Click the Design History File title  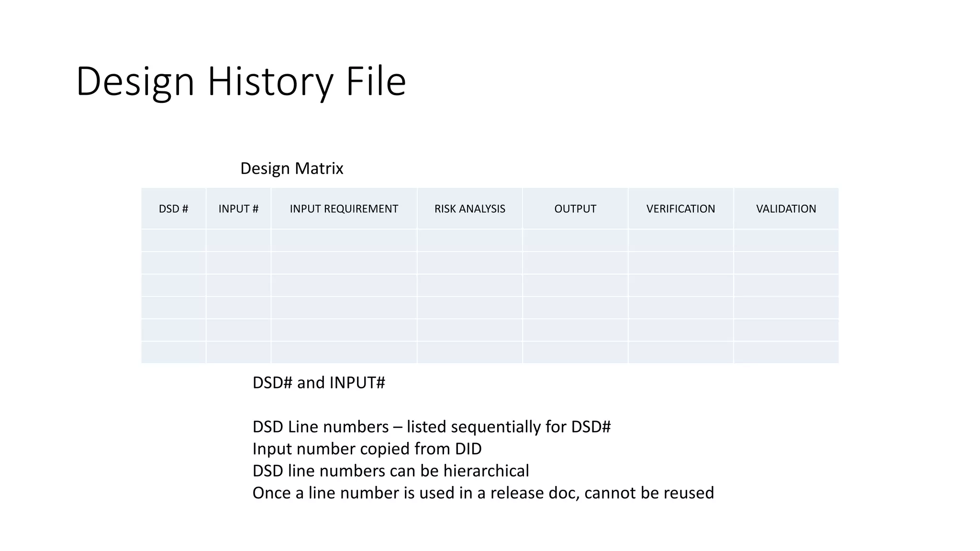pos(241,81)
